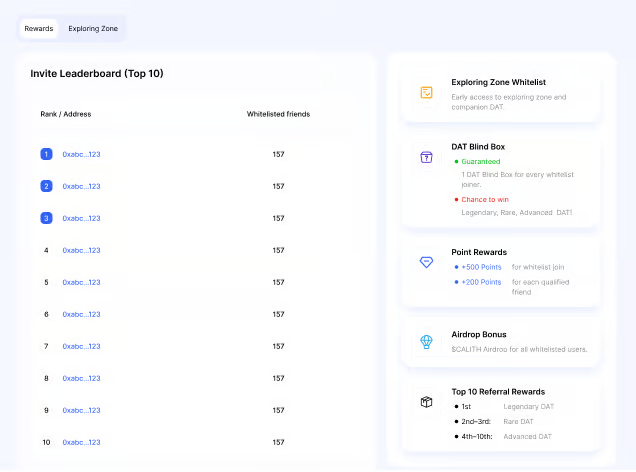Image resolution: width=636 pixels, height=472 pixels.
Task: Click the Whitelisted friends column header
Action: [x=278, y=114]
